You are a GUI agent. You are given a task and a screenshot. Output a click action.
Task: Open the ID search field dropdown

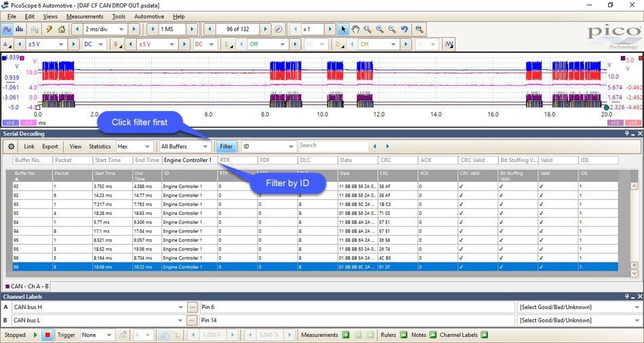point(291,146)
